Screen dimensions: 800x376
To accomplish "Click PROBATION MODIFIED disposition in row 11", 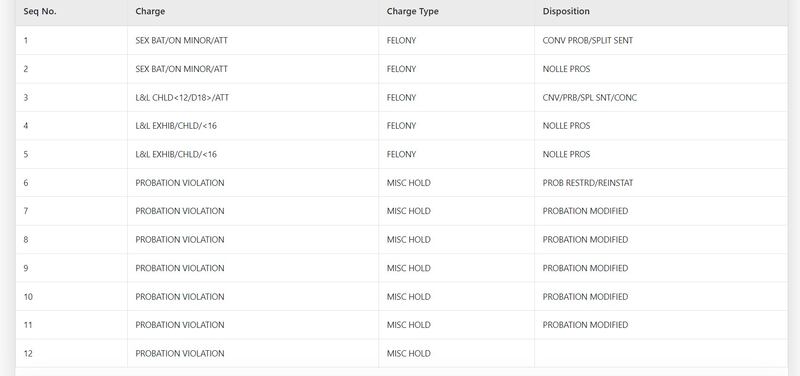I will pos(585,324).
